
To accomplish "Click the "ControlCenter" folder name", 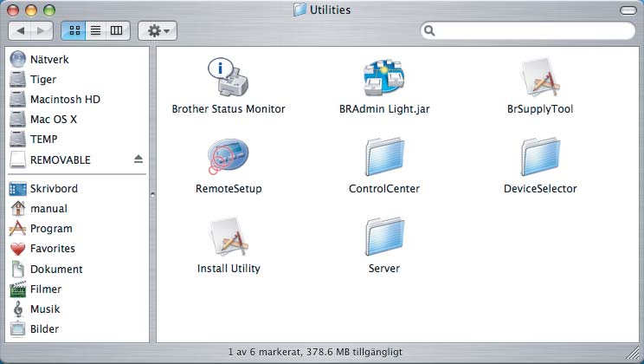I will point(384,189).
